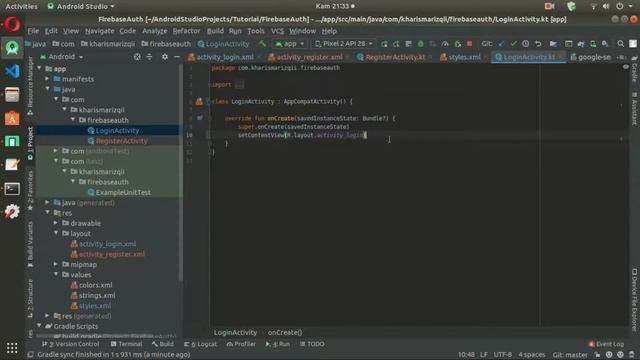Viewport: 640px width, 360px height.
Task: Click the Git update project arrow icon
Action: 501,44
